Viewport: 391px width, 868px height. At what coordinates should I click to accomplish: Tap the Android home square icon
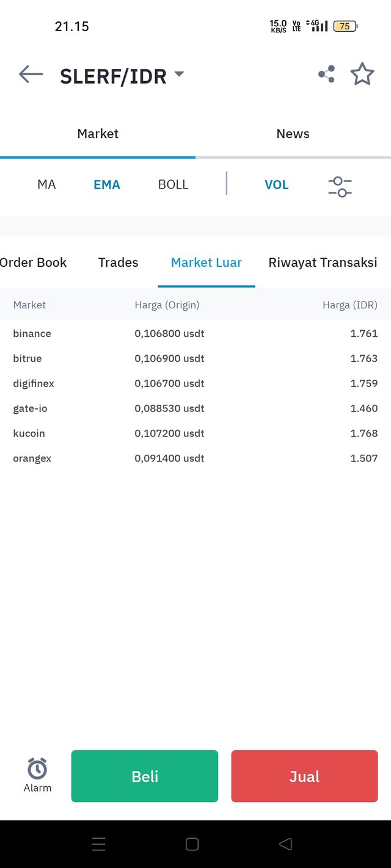192,844
